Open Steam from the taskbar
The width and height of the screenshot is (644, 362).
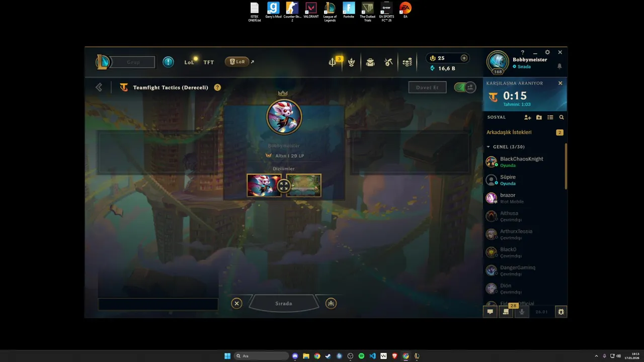[328, 356]
